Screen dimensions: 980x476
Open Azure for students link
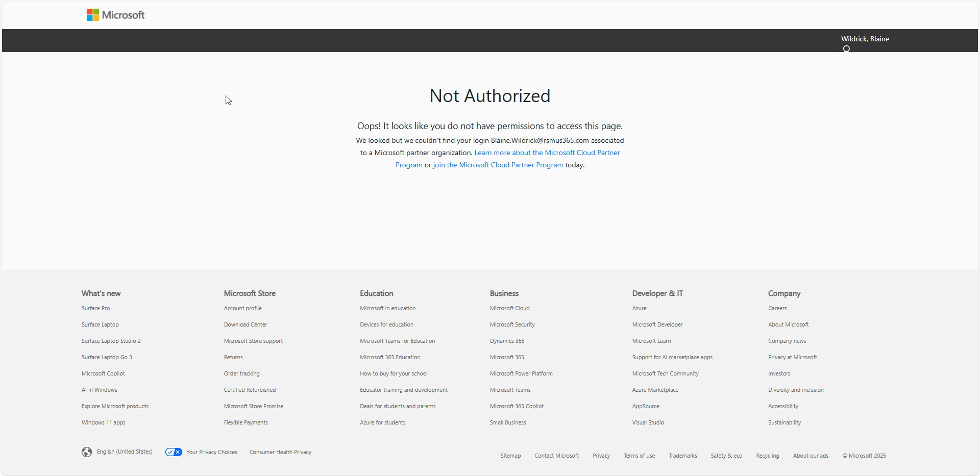pos(383,422)
